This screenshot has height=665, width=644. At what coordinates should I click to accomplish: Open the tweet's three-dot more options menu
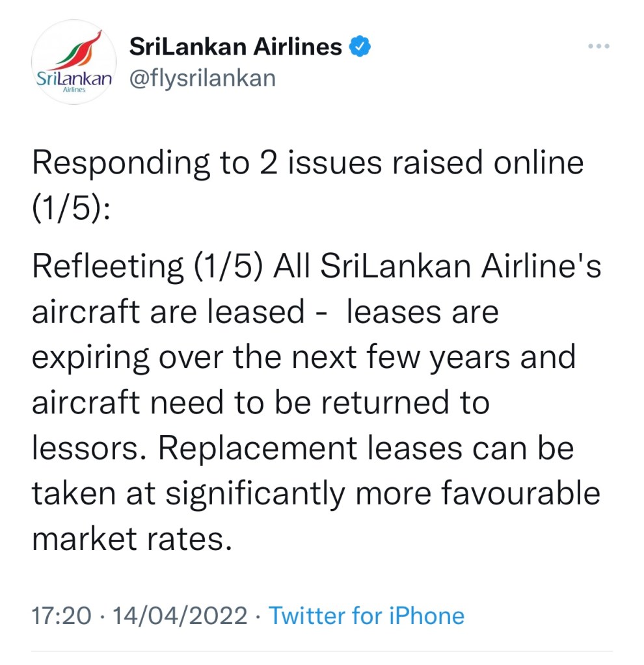tap(598, 47)
